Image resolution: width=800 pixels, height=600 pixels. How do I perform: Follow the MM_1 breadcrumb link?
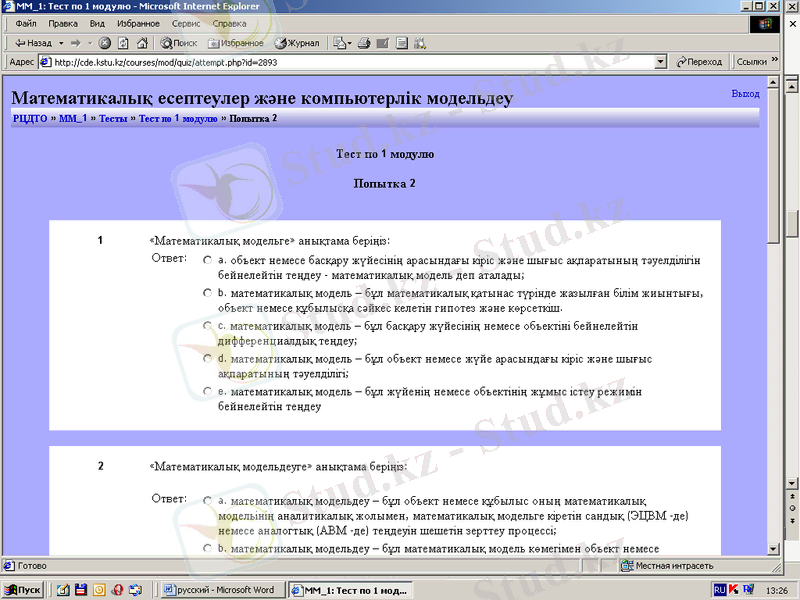(x=73, y=118)
